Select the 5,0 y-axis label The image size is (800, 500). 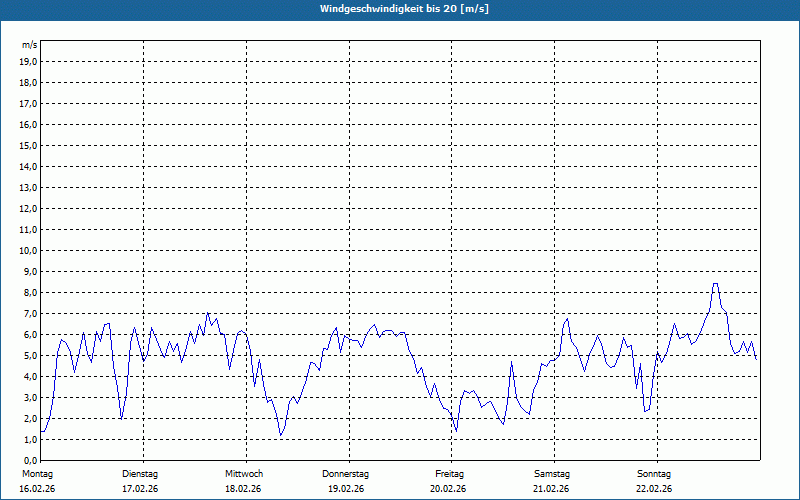coord(30,355)
